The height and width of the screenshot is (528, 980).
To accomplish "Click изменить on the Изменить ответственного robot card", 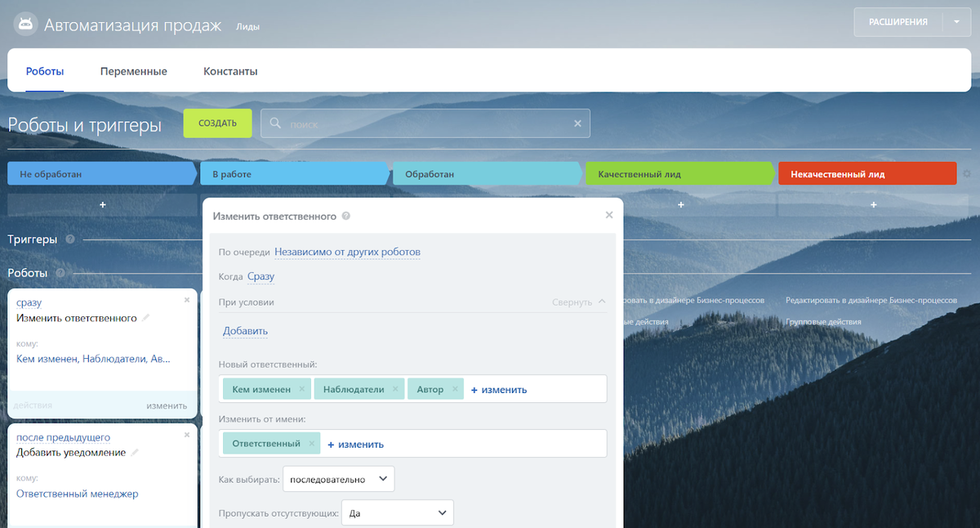I will click(167, 405).
